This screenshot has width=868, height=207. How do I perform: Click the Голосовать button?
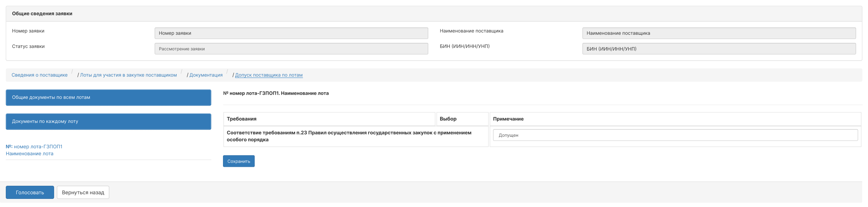(x=30, y=192)
